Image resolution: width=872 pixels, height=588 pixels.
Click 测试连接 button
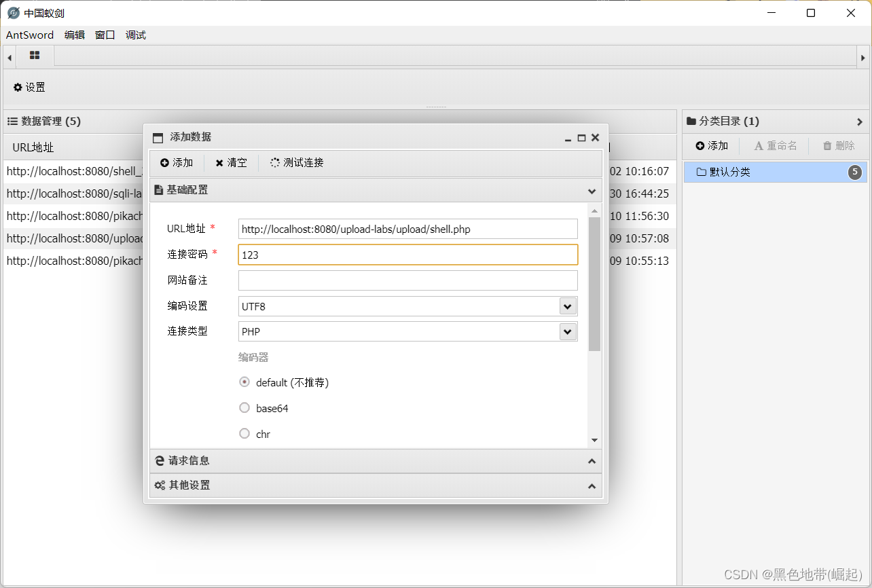click(x=297, y=163)
